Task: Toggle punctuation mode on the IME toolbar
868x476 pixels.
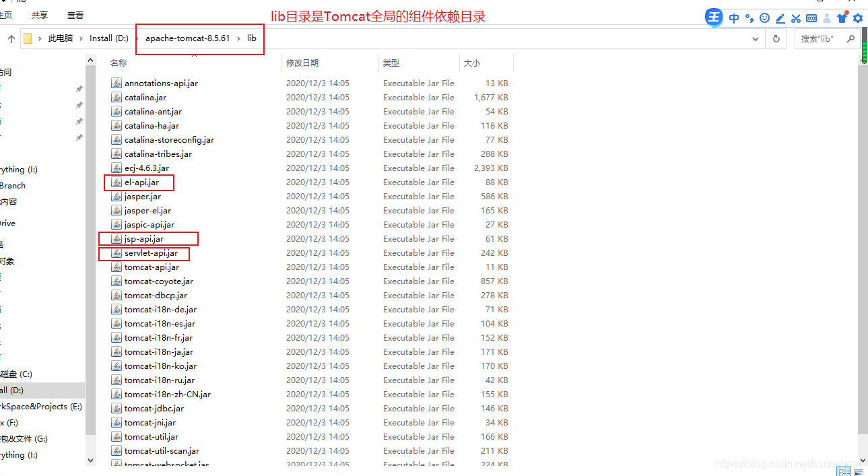Action: coord(749,19)
